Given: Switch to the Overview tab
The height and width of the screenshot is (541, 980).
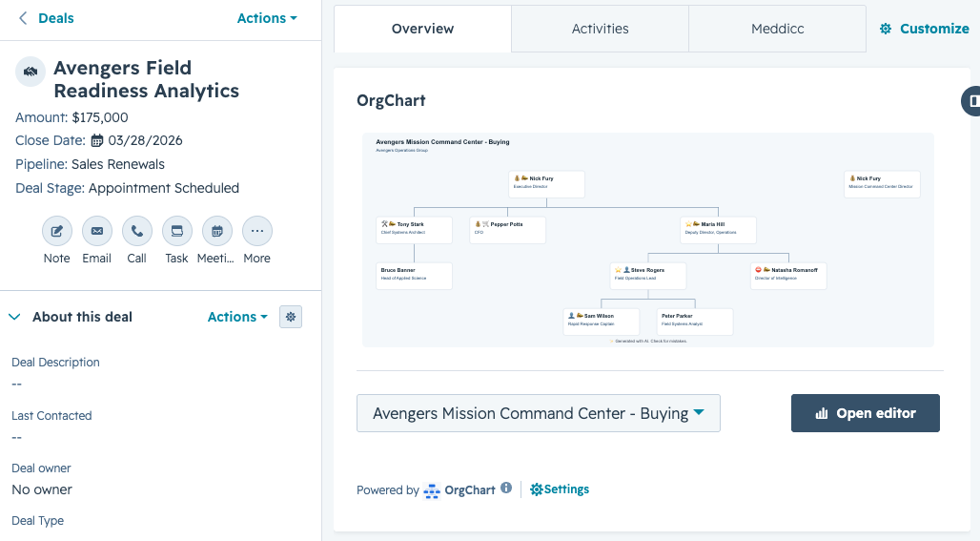Looking at the screenshot, I should pyautogui.click(x=422, y=29).
